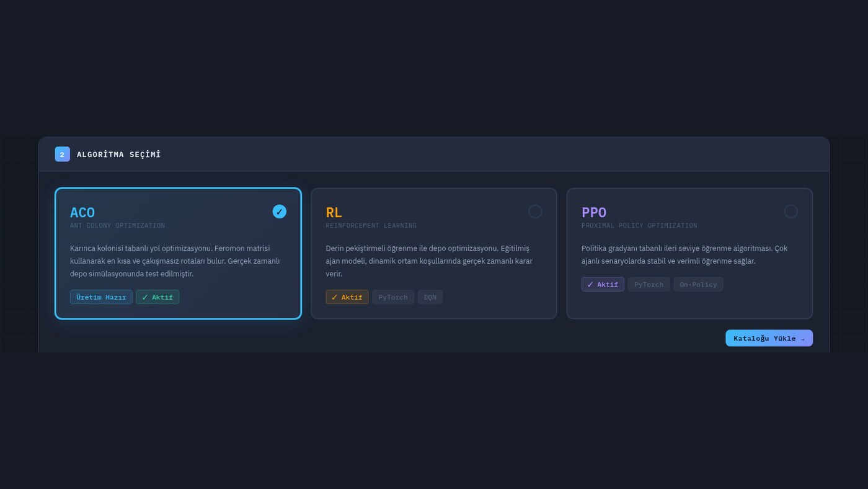868x489 pixels.
Task: Click the orange Aktif tag on RL
Action: (347, 297)
